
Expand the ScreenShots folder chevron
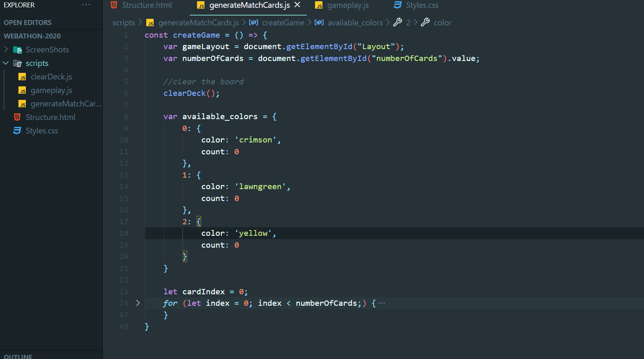6,50
